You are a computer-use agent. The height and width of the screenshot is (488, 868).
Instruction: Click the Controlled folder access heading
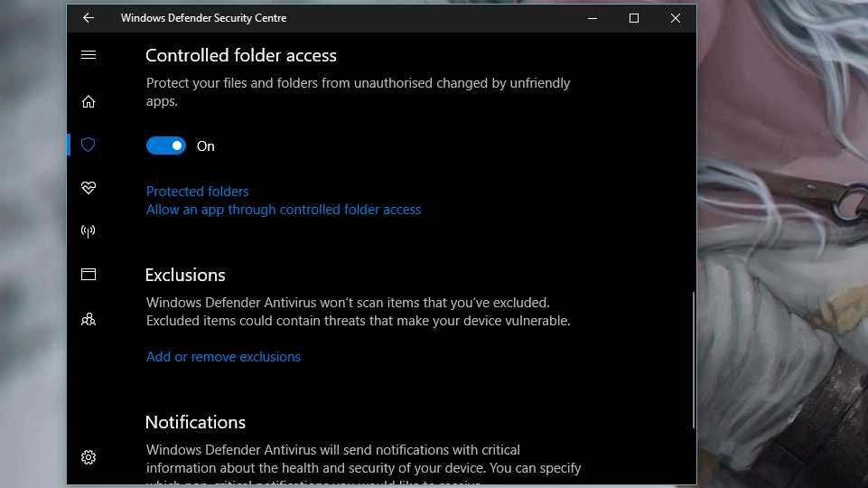(241, 55)
